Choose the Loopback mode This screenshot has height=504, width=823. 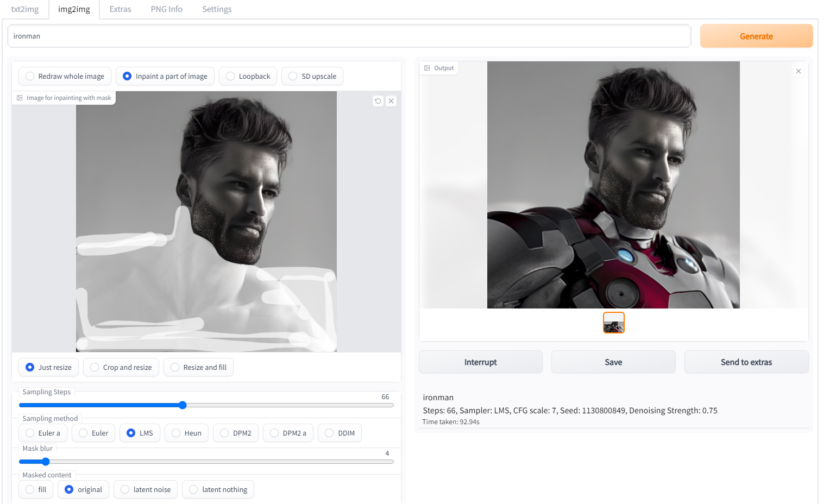(x=248, y=76)
